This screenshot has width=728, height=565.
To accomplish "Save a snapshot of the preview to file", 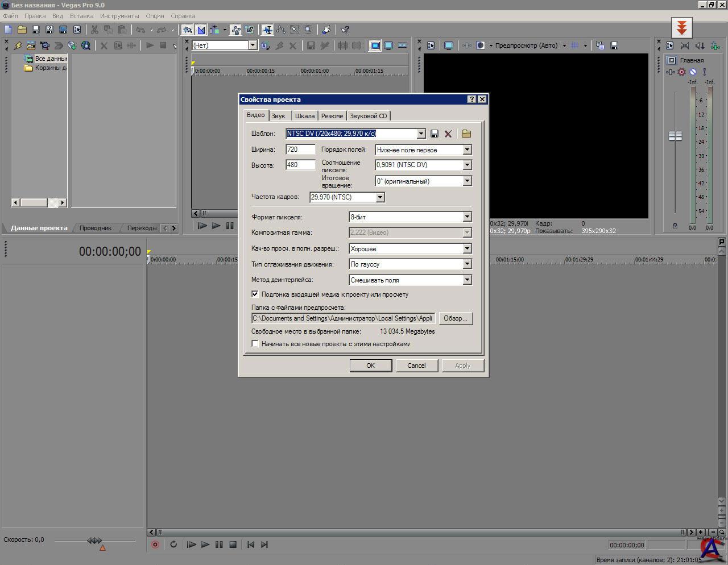I will pos(614,45).
